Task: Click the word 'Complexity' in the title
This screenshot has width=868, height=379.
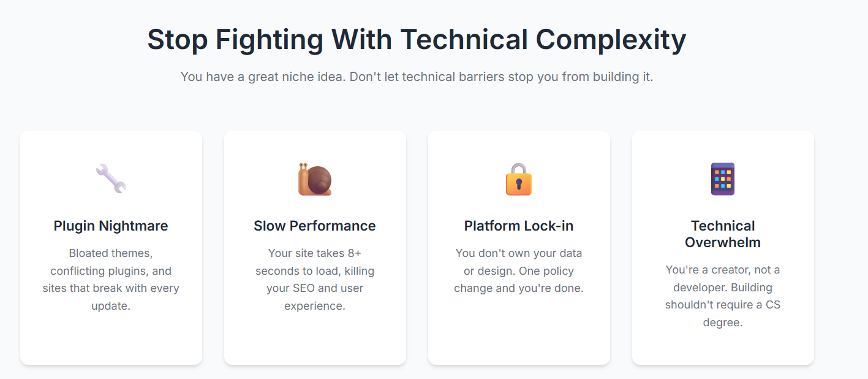Action: point(611,39)
